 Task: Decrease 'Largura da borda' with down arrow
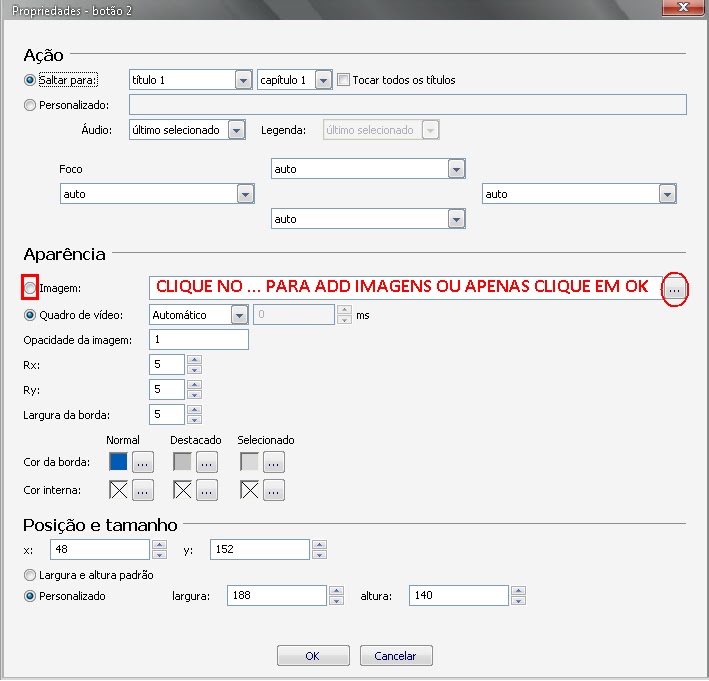click(x=194, y=419)
